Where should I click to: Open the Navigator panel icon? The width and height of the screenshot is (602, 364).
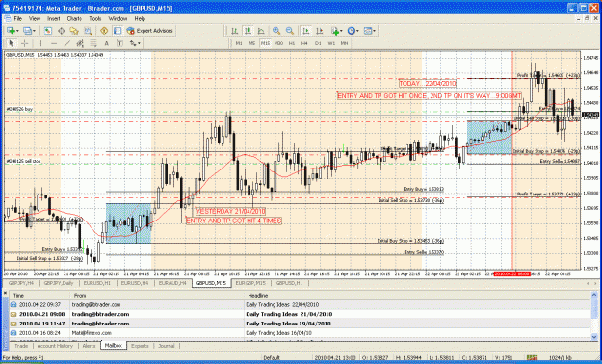click(x=74, y=31)
